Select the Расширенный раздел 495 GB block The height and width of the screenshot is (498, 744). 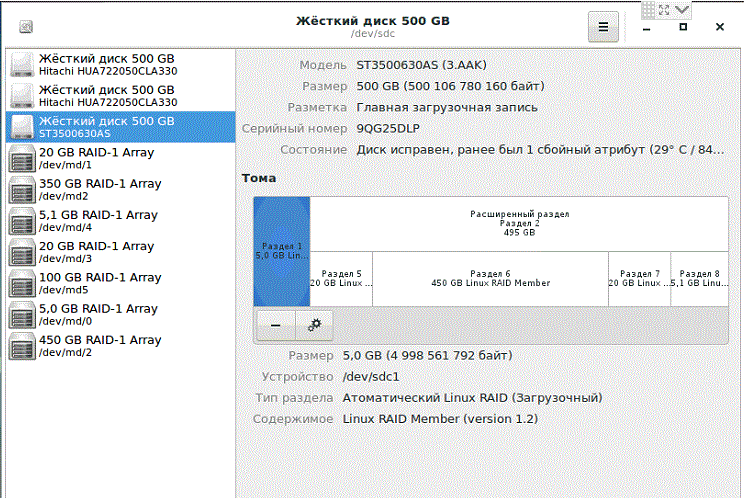pyautogui.click(x=520, y=224)
